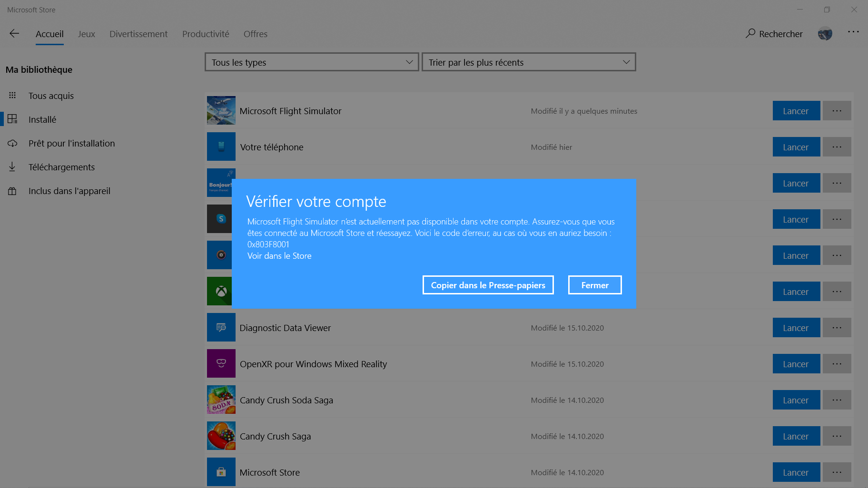This screenshot has height=488, width=868.
Task: Click the Tous acquis grid icon
Action: [12, 95]
